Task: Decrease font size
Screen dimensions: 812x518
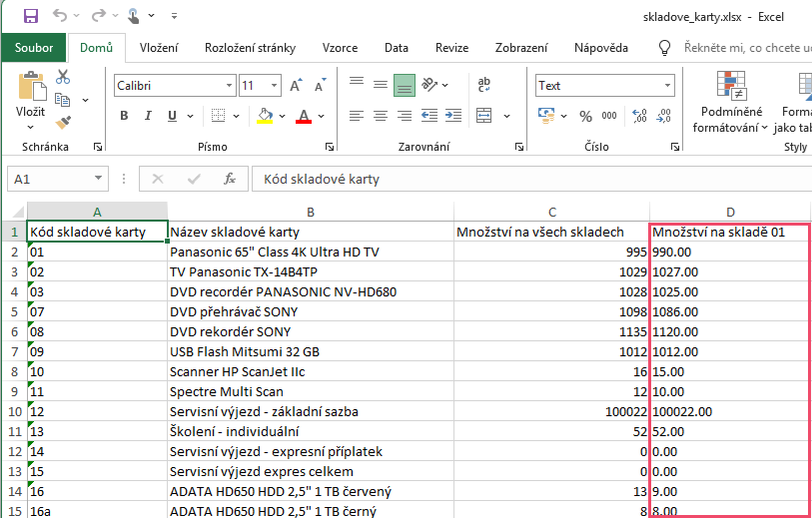Action: pos(320,86)
